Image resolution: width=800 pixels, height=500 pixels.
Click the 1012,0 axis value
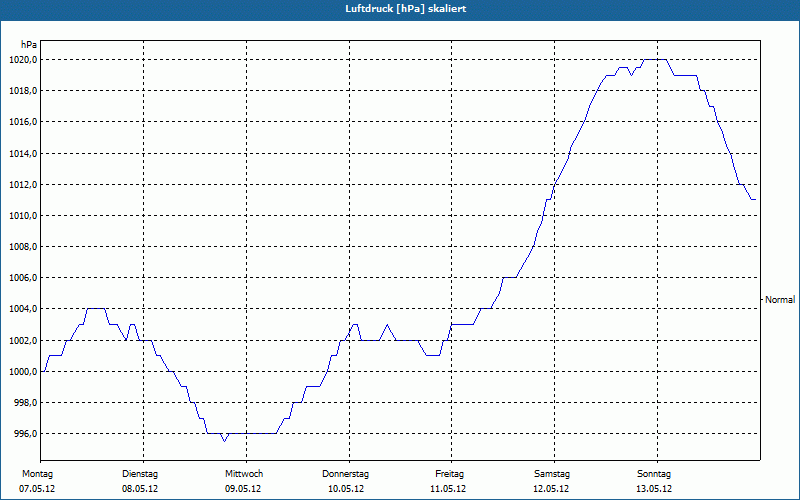click(x=23, y=185)
